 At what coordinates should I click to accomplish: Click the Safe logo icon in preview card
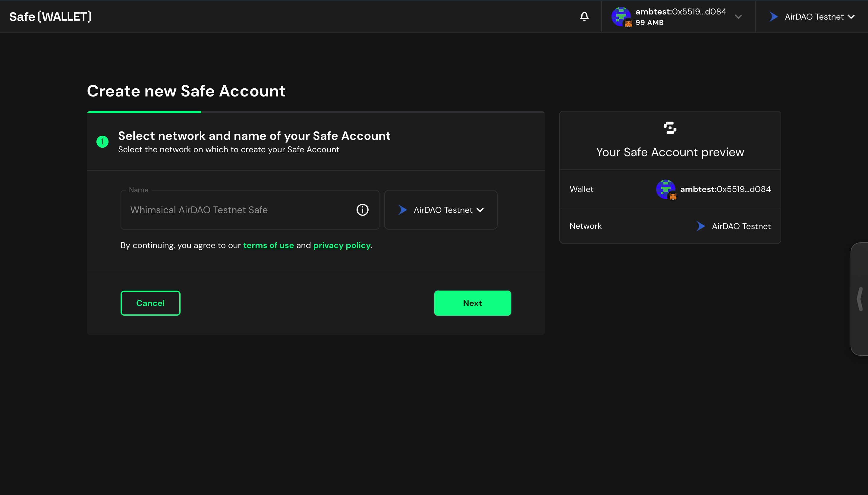click(670, 128)
